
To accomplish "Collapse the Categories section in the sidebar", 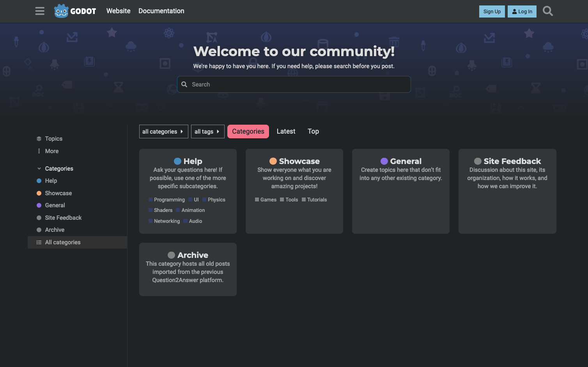I will 39,168.
